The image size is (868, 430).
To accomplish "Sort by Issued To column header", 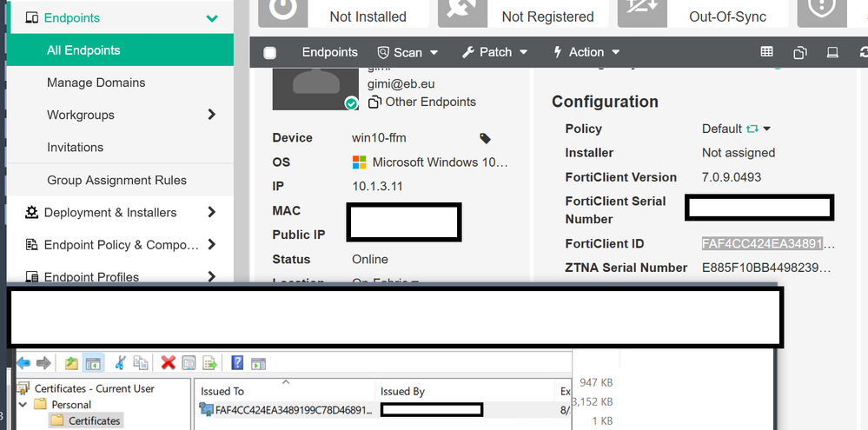I will pyautogui.click(x=222, y=391).
